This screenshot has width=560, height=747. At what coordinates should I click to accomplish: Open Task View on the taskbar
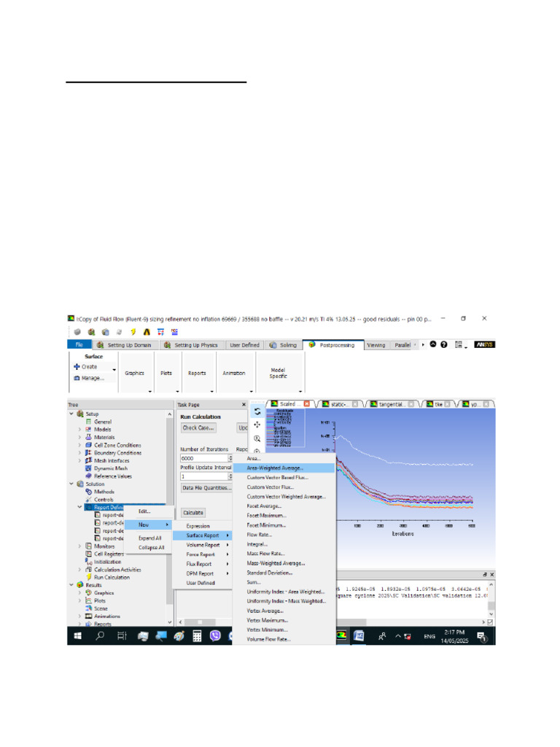[122, 636]
